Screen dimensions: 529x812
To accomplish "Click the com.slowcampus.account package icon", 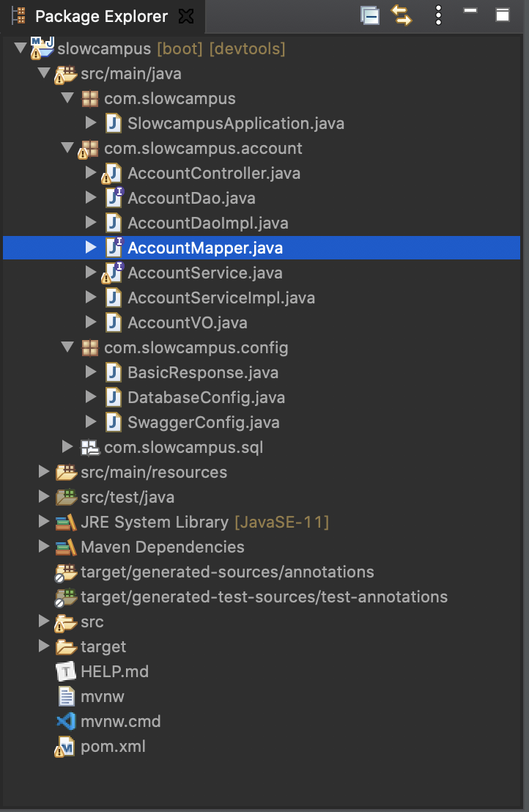I will pyautogui.click(x=89, y=150).
